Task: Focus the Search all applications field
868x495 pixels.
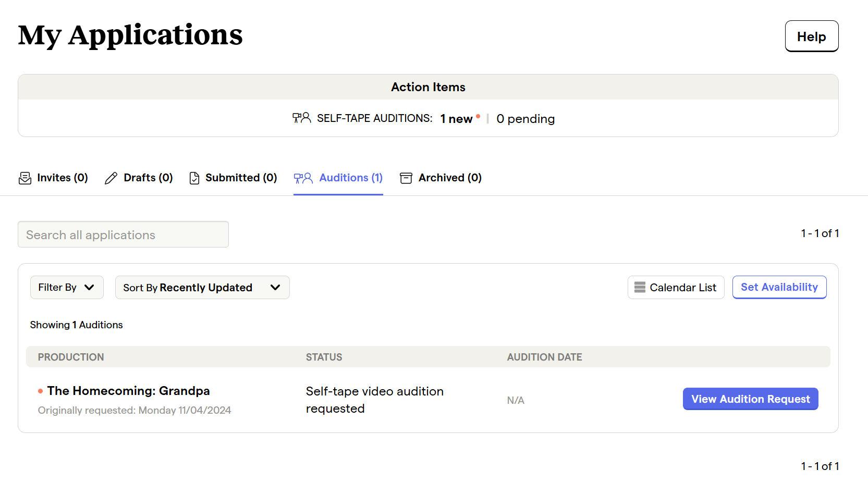Action: pyautogui.click(x=123, y=234)
